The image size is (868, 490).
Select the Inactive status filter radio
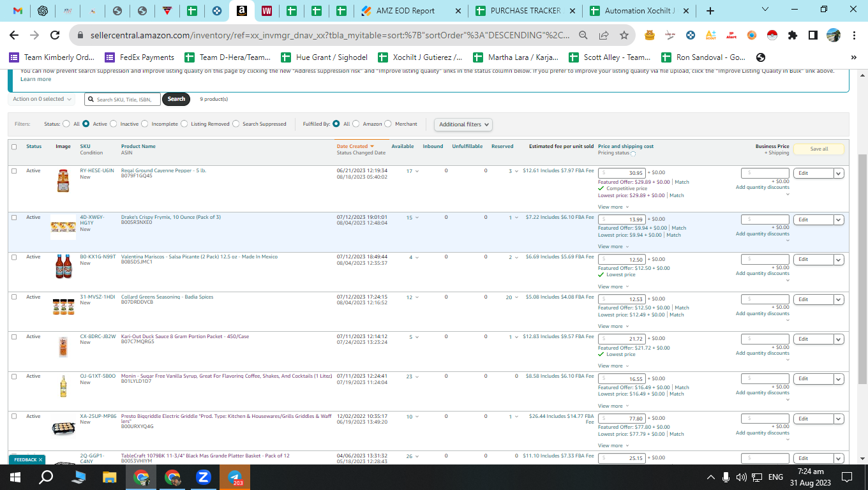114,124
